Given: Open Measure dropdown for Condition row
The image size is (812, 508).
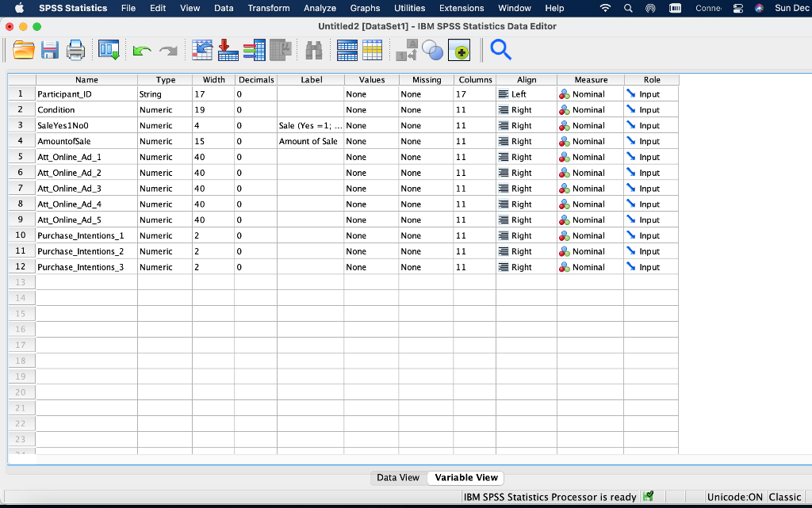Looking at the screenshot, I should 590,109.
